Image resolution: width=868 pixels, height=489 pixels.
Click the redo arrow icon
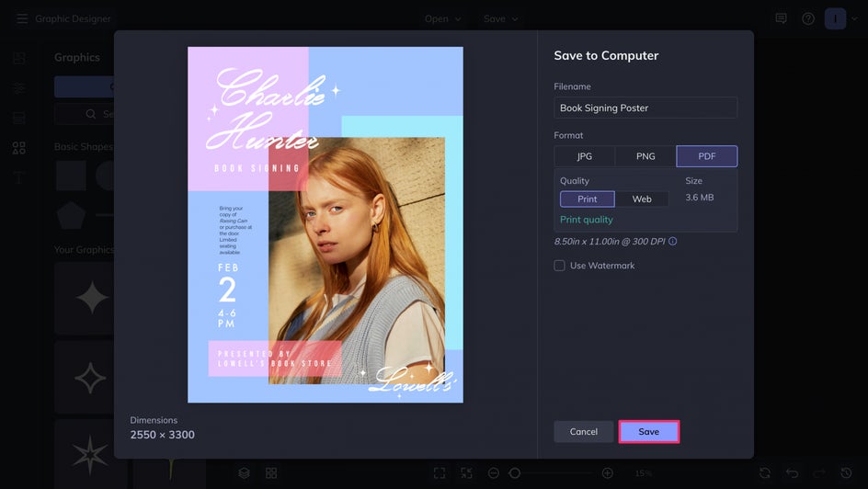point(819,473)
